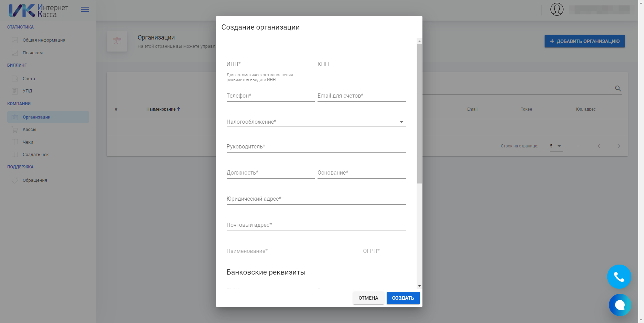Image resolution: width=644 pixels, height=323 pixels.
Task: Click the ОГРН field
Action: coord(384,251)
